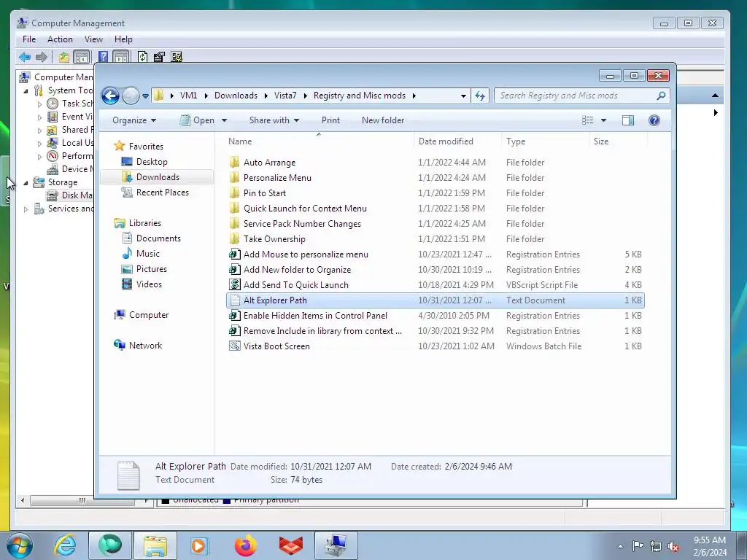Open the view options dropdown arrow
The image size is (747, 560).
(x=603, y=120)
